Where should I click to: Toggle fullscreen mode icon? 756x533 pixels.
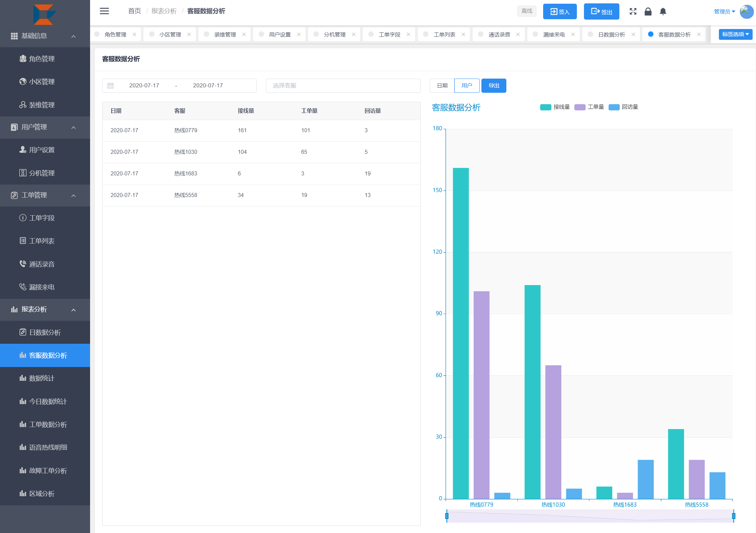click(x=633, y=11)
